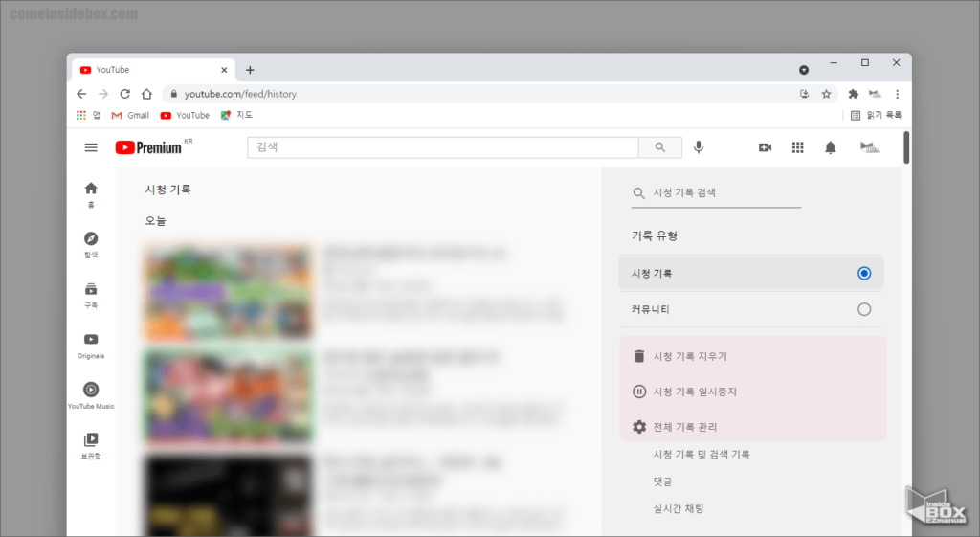This screenshot has width=980, height=537.
Task: Click the magnifier search button
Action: (660, 147)
